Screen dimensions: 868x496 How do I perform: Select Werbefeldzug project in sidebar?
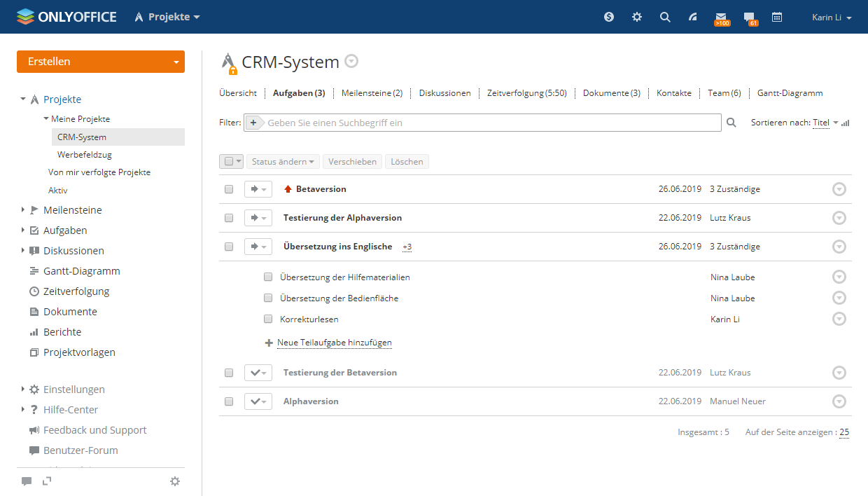[x=85, y=154]
